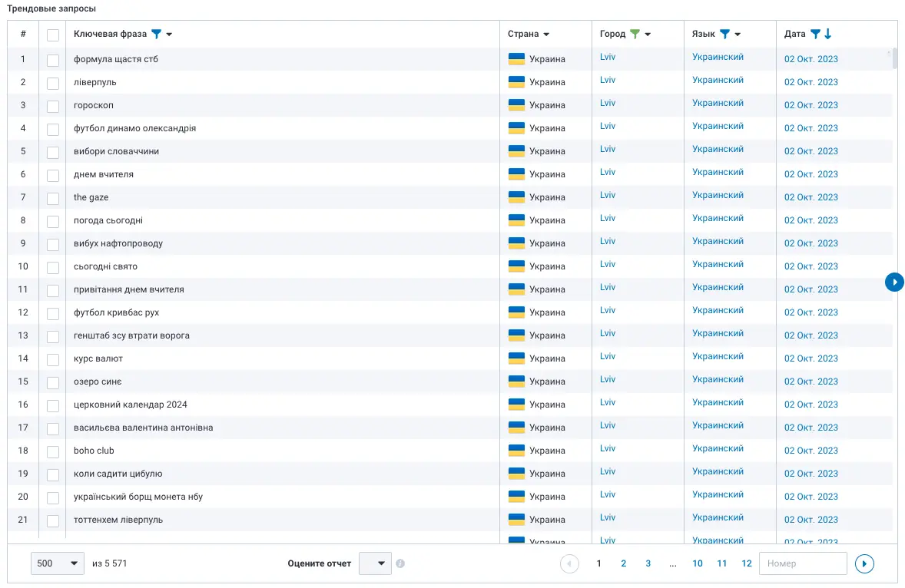Check the select-all checkbox in the header
The width and height of the screenshot is (905, 588).
(x=51, y=34)
